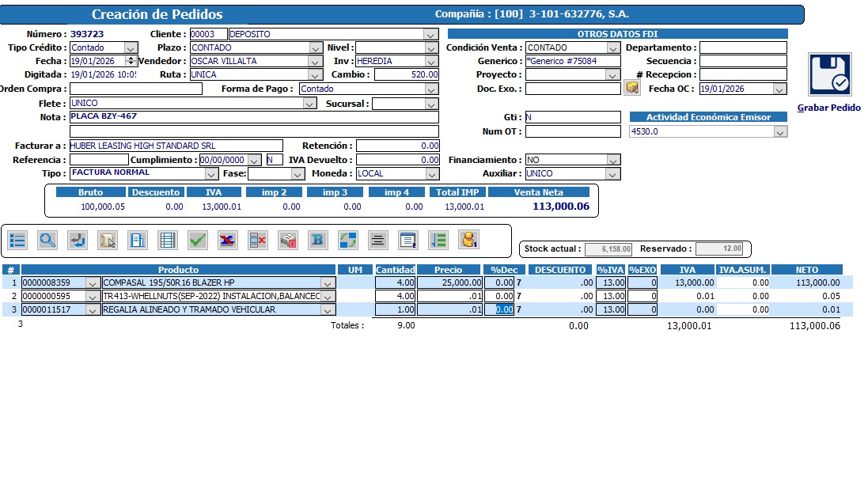Click the yellow folder icon beside Doc. Exo.
868x493 pixels.
(631, 89)
